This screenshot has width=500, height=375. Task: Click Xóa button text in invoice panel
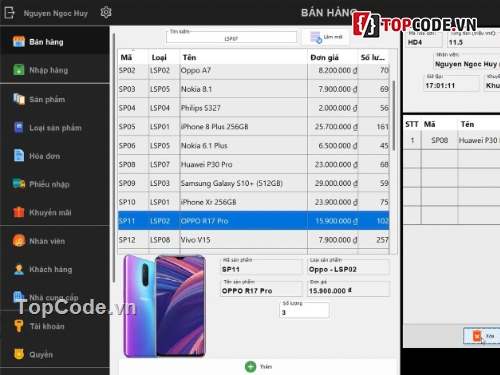tap(490, 336)
